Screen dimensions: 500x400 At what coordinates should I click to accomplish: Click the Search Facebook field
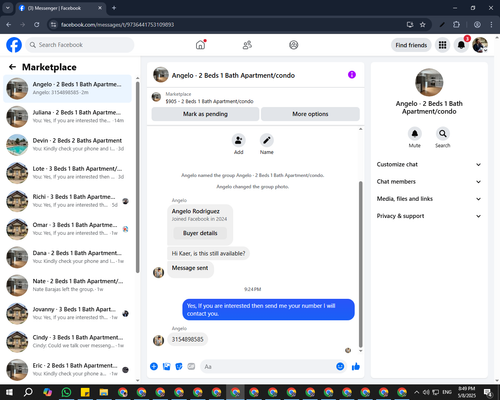click(x=80, y=45)
